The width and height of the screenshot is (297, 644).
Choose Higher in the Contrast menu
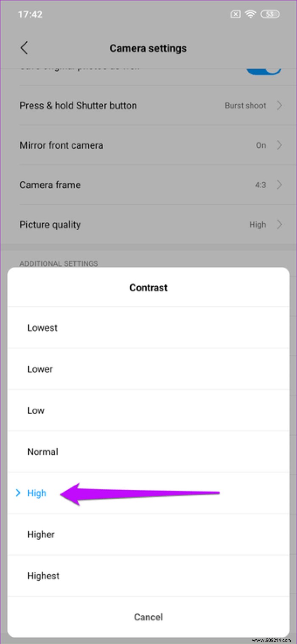(41, 534)
